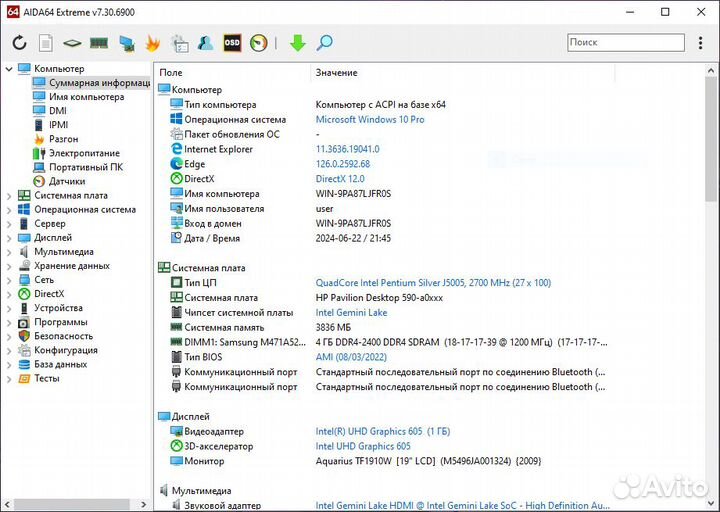Viewport: 720px width, 512px height.
Task: Open the Intel Gemini Lake chipset link
Action: [351, 313]
